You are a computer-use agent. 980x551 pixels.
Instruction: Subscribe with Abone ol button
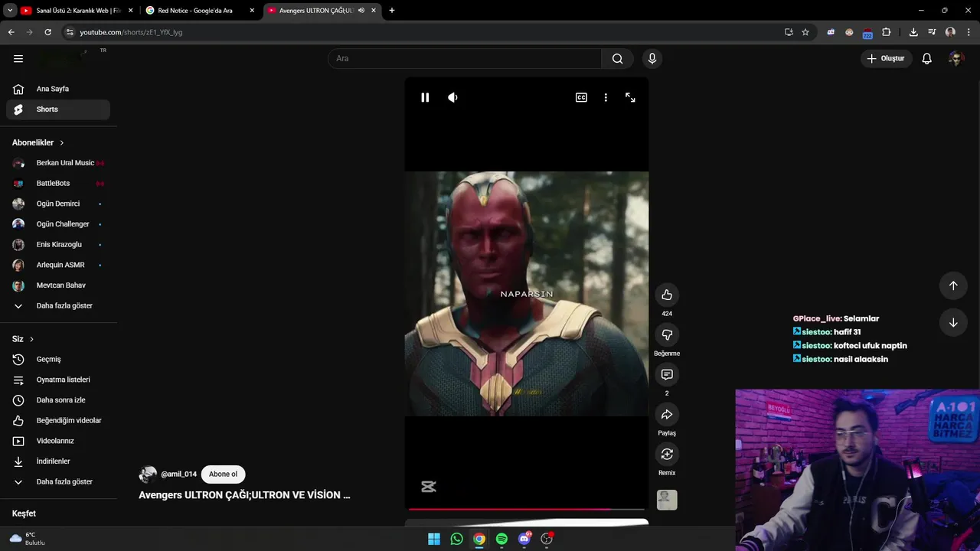click(x=224, y=474)
